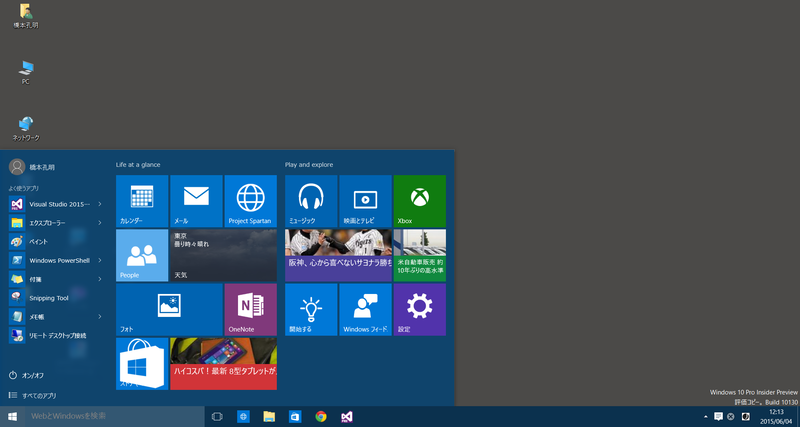
Task: Expand the 付箋 jump list arrow
Action: [x=99, y=279]
